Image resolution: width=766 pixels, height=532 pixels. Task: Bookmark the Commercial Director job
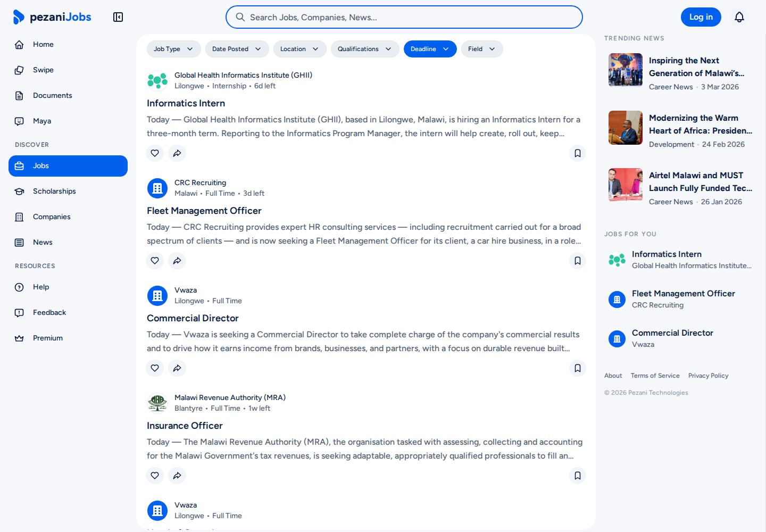click(x=578, y=368)
